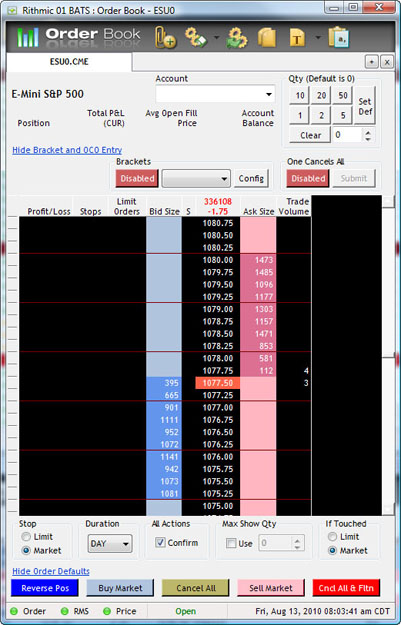Click the gears settings toolbar icon
The image size is (401, 625).
pyautogui.click(x=196, y=37)
